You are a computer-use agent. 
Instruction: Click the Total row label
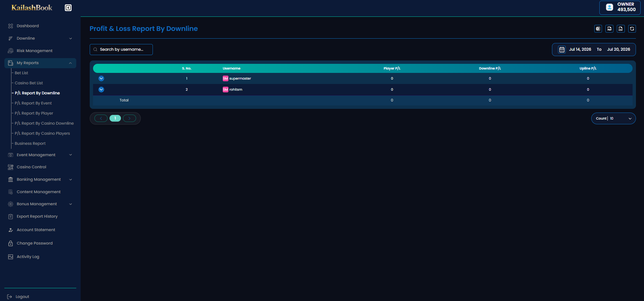pyautogui.click(x=124, y=100)
